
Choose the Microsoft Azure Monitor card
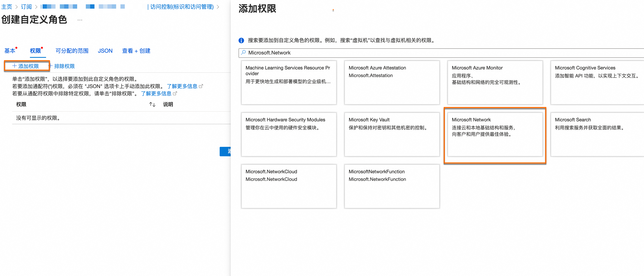point(495,82)
